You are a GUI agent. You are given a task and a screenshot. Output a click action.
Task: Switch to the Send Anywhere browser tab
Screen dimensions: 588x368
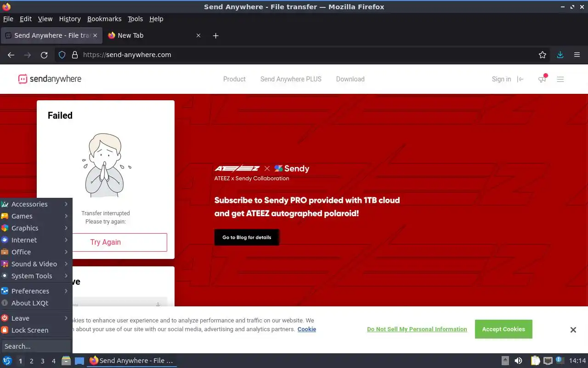pyautogui.click(x=51, y=35)
